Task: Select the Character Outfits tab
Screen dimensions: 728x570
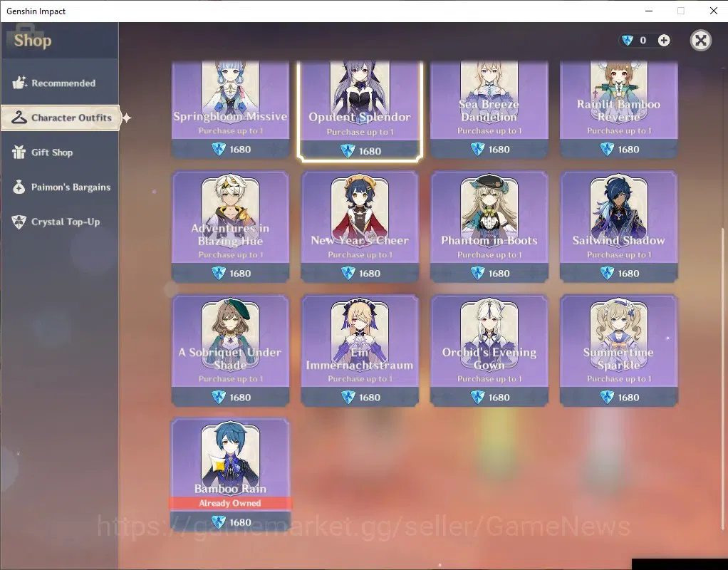Action: 61,118
